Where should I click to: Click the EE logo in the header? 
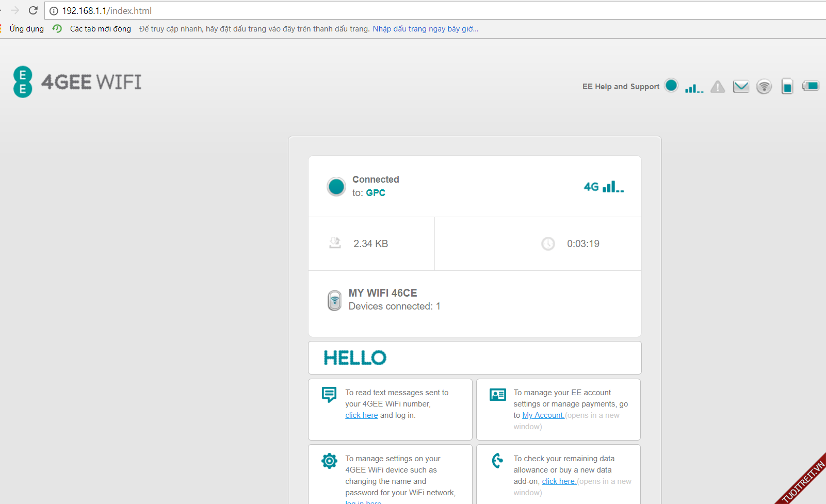click(23, 82)
